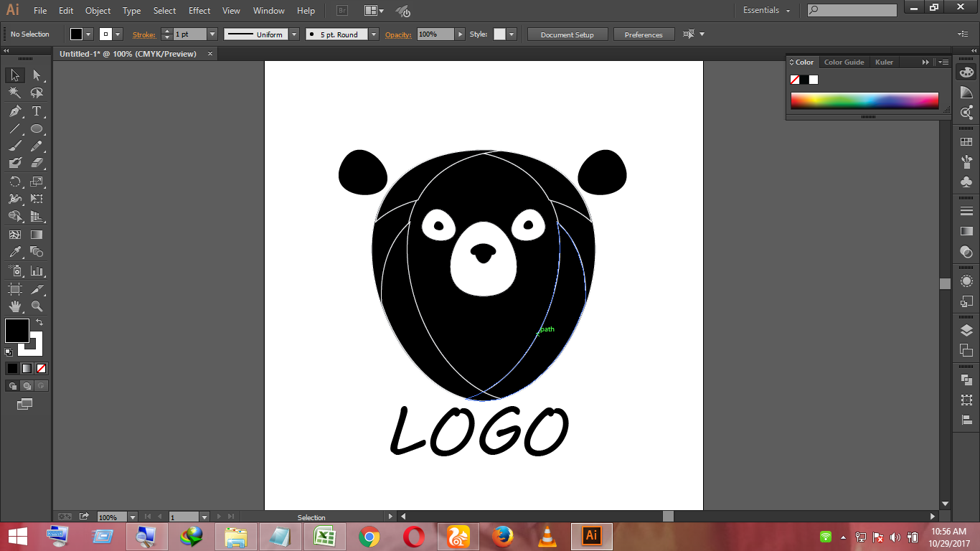Image resolution: width=980 pixels, height=551 pixels.
Task: Open the Appearance panel from dock
Action: [966, 281]
